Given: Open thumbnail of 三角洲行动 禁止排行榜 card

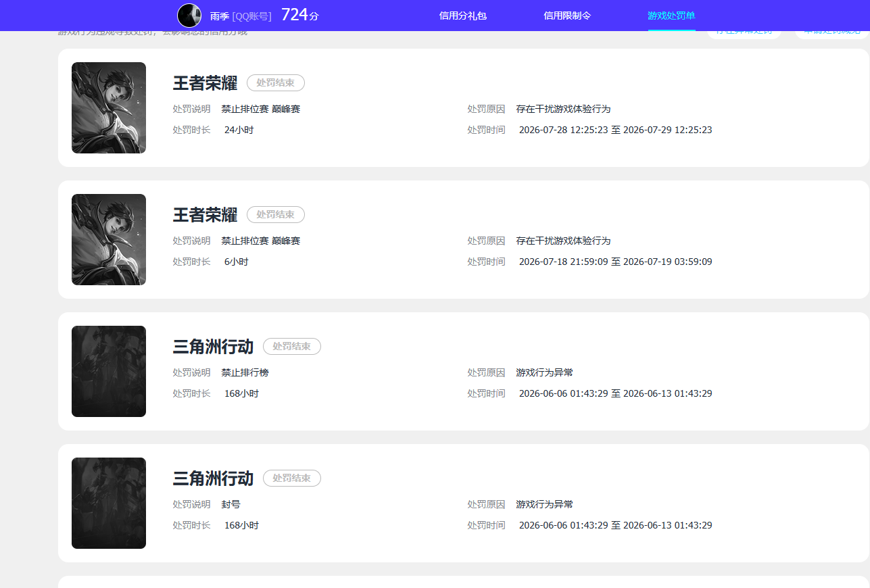Looking at the screenshot, I should (109, 372).
